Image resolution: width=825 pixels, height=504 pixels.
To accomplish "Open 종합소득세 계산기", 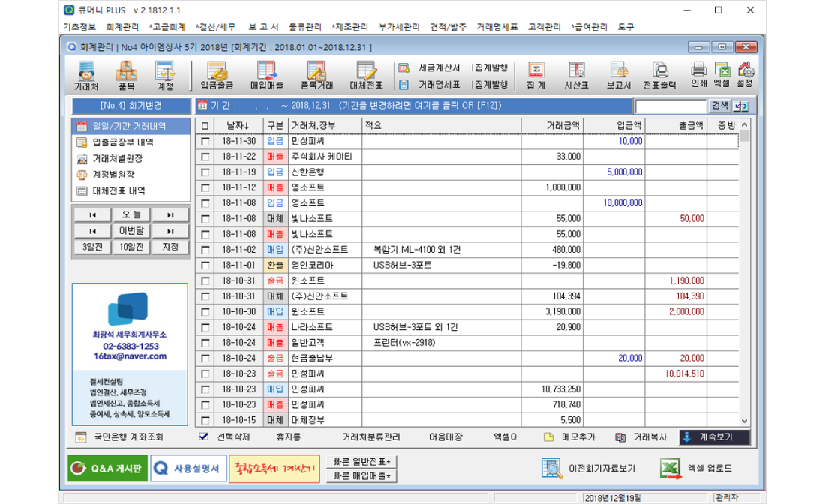I will coord(274,468).
